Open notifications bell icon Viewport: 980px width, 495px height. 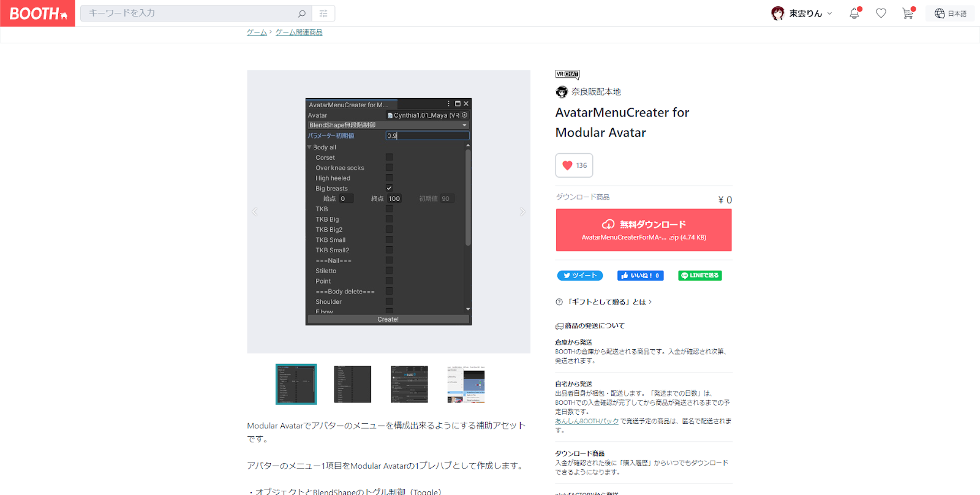[854, 13]
